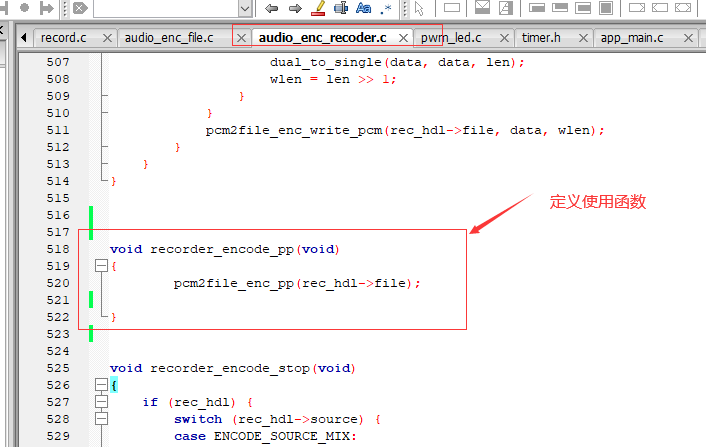The height and width of the screenshot is (447, 706).
Task: Collapse the recorder_encode_pp function fold at line 519
Action: pos(101,266)
